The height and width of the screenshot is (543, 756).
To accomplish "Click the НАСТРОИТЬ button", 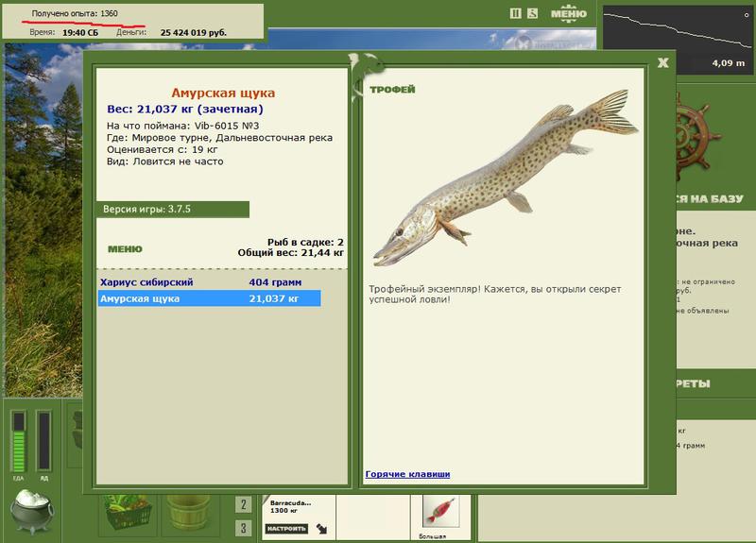I will pyautogui.click(x=286, y=529).
